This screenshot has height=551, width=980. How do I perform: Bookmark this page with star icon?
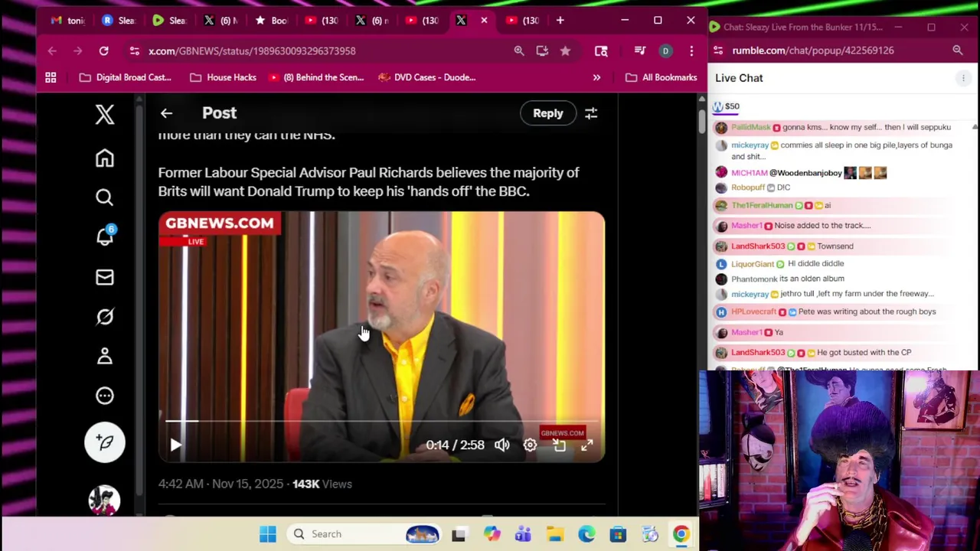click(565, 51)
